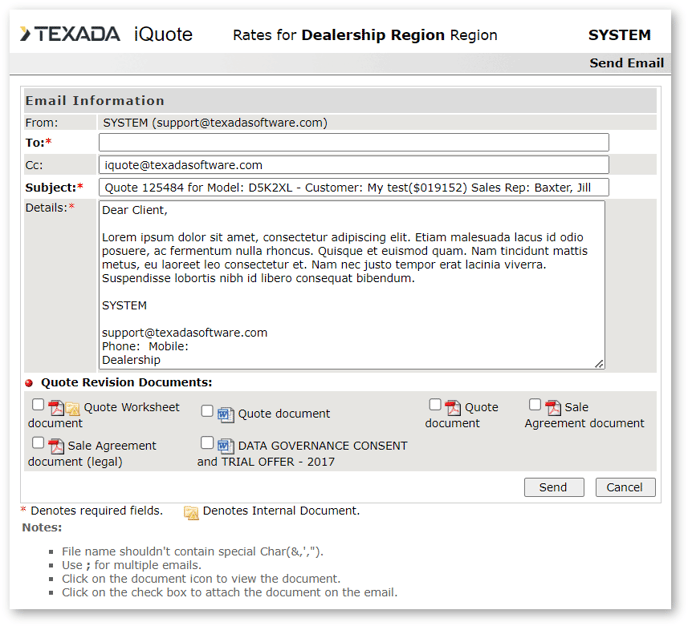Select Sale Agreement document (legal) checkbox
This screenshot has height=626, width=688.
coord(38,443)
